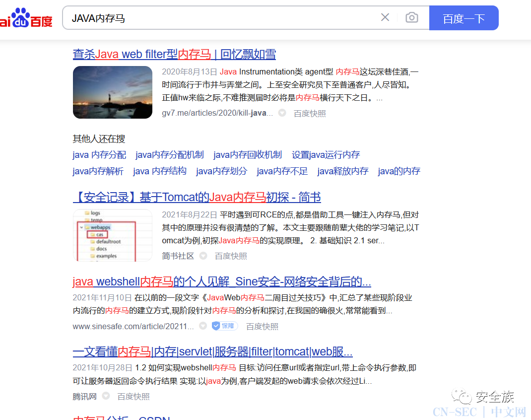This screenshot has height=420, width=531.
Task: Open the gv7.me/articles/2020/kill-java URL
Action: coord(217,113)
